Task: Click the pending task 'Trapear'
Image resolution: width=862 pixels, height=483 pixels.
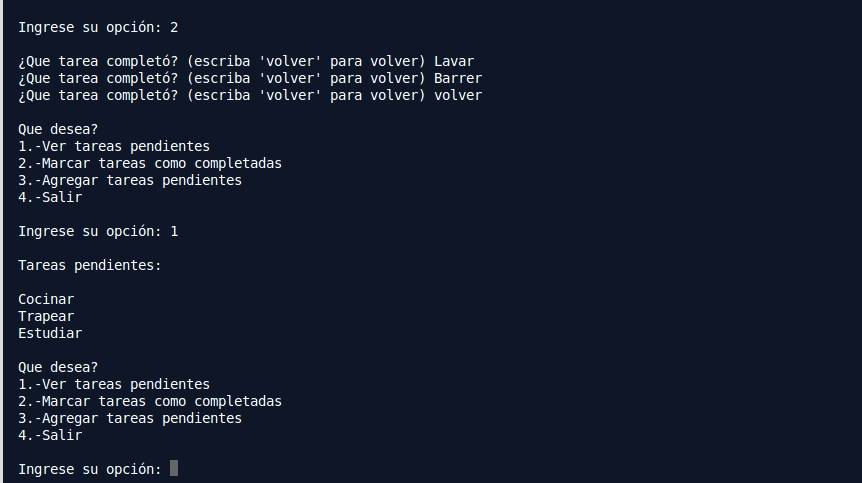Action: tap(46, 316)
